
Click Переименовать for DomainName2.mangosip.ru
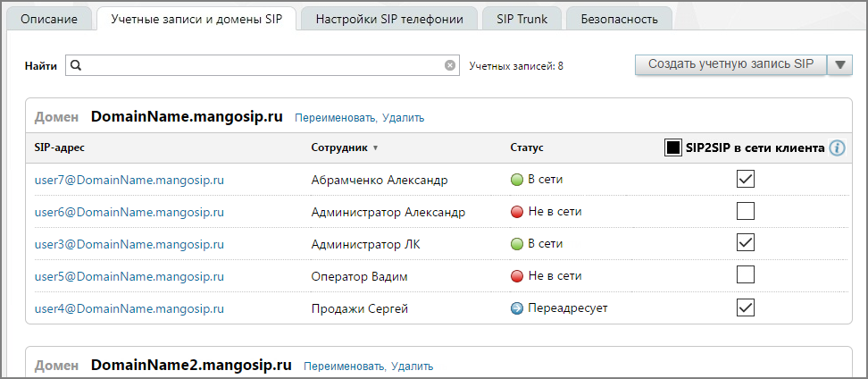(x=345, y=366)
